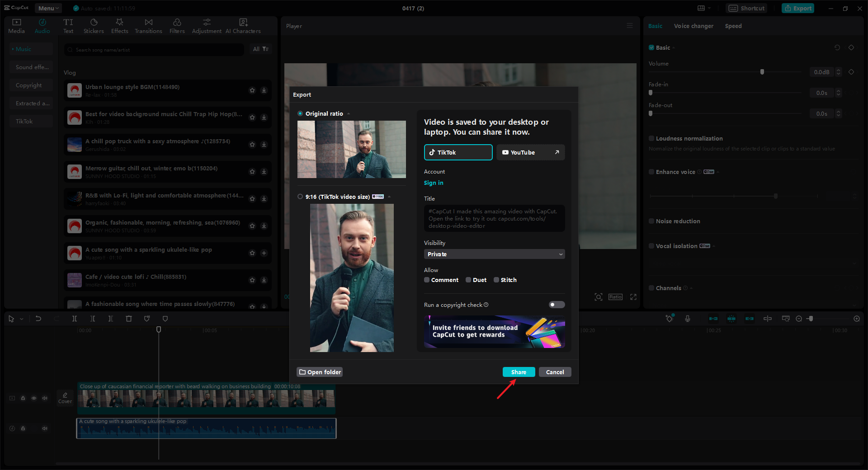Image resolution: width=868 pixels, height=470 pixels.
Task: Click the microphone record voiceover icon
Action: [x=688, y=319]
